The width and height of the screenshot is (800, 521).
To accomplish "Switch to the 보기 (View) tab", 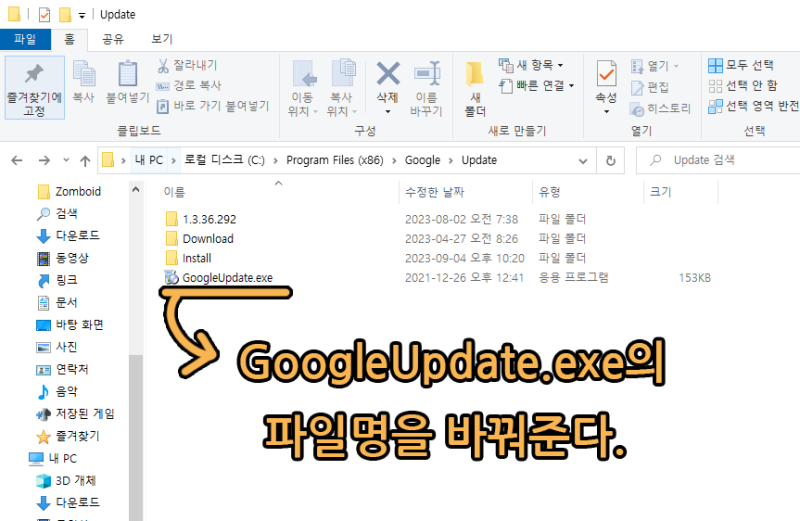I will click(162, 39).
